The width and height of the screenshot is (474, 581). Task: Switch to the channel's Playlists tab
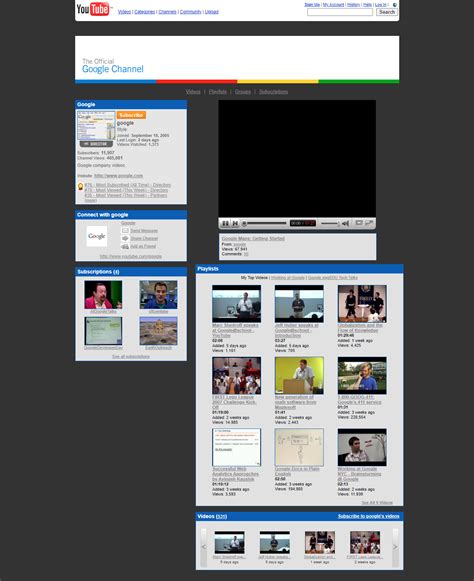coord(218,92)
